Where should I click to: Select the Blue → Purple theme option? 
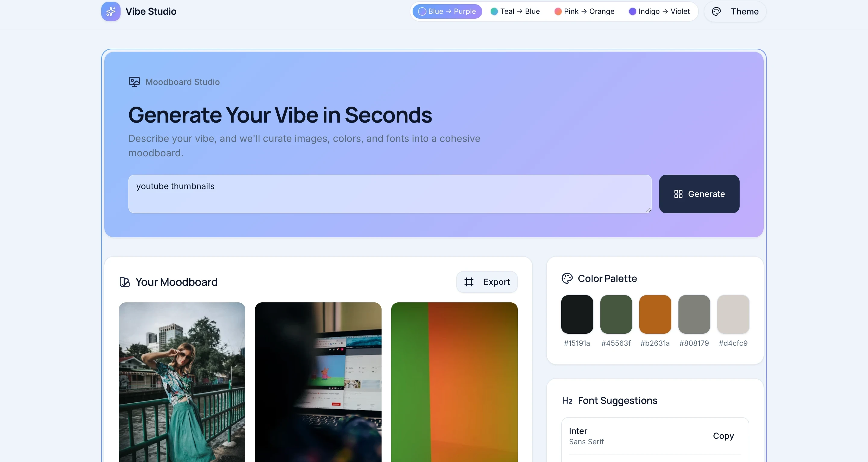pos(447,11)
